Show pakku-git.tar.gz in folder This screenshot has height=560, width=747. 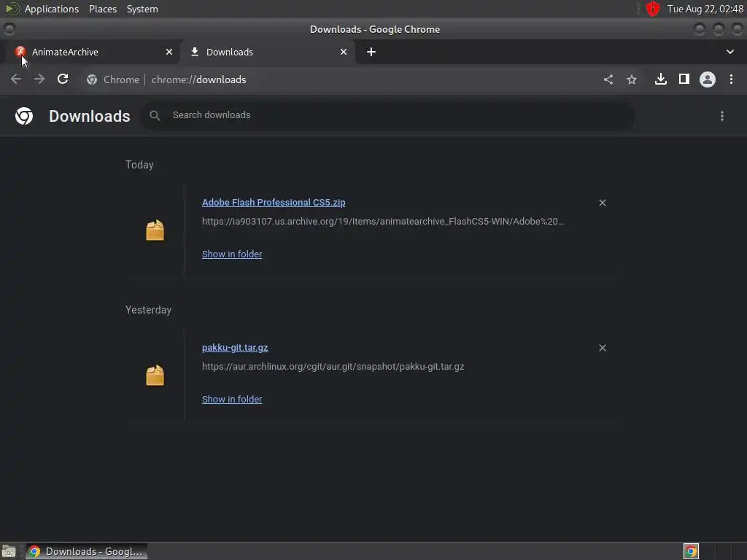point(232,400)
